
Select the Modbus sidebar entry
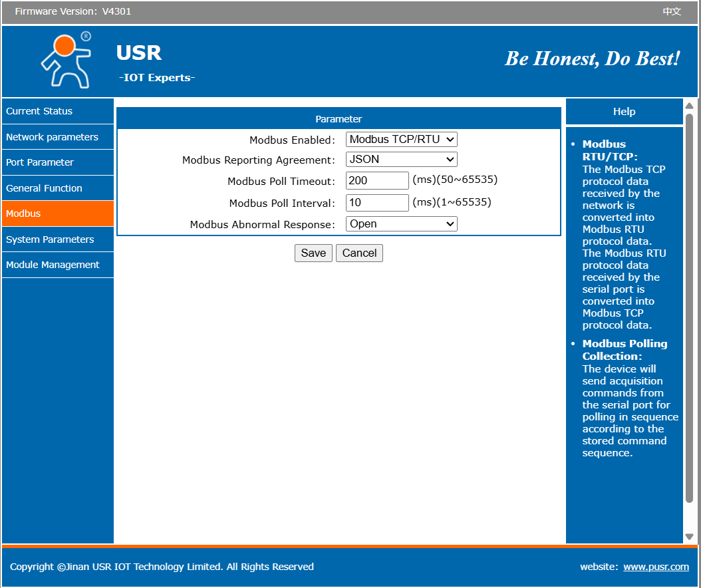pos(24,214)
